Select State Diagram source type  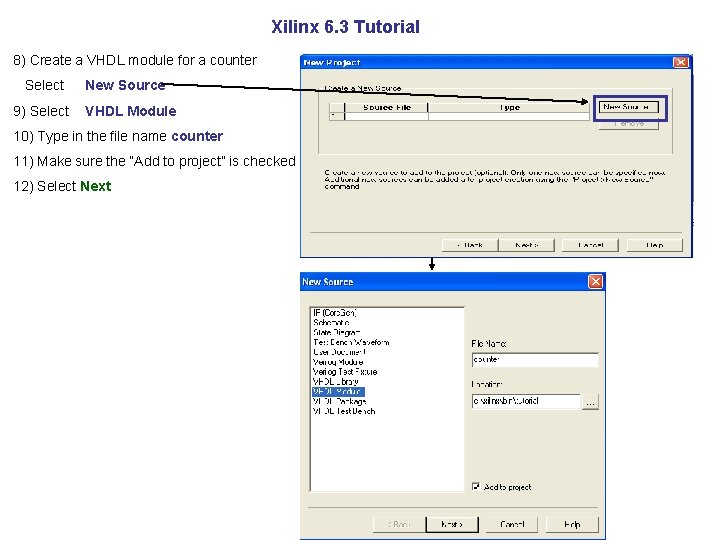coord(337,332)
